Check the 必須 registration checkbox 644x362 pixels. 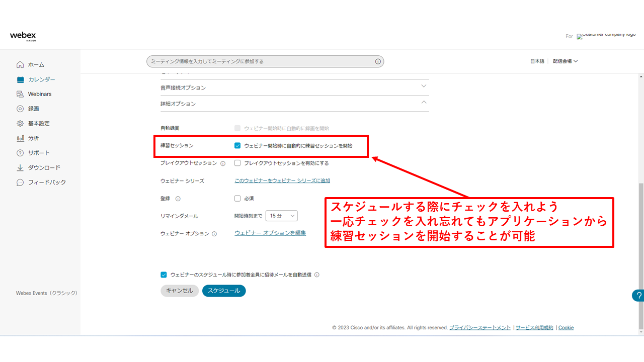tap(237, 198)
